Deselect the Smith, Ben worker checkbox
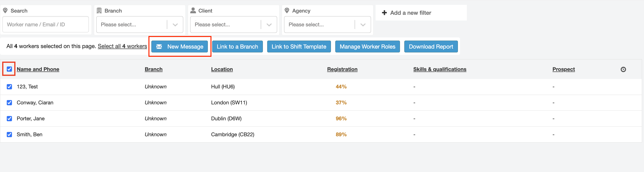Viewport: 644px width, 172px height. [x=9, y=135]
